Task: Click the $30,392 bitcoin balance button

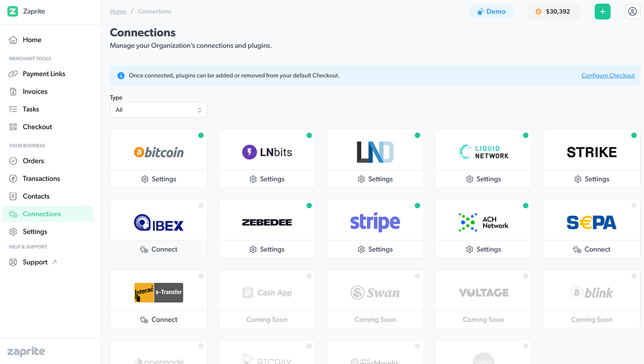Action: click(553, 12)
